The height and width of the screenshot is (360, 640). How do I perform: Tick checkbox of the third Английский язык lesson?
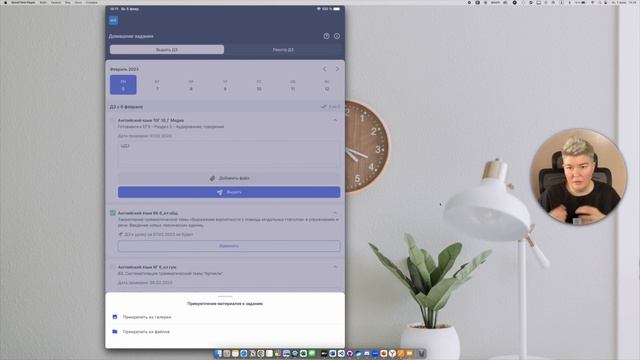pos(113,267)
